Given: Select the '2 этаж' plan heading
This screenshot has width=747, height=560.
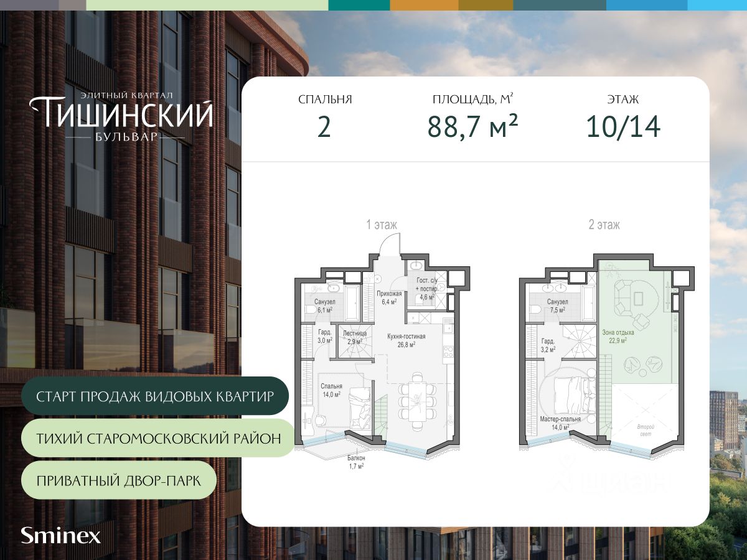Looking at the screenshot, I should 604,225.
